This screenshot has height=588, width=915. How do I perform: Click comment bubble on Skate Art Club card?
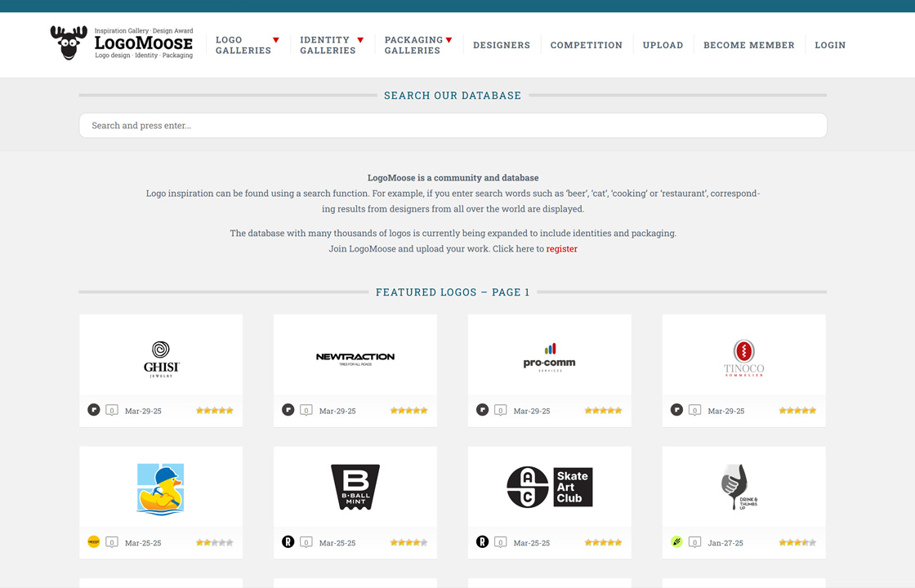(x=501, y=542)
